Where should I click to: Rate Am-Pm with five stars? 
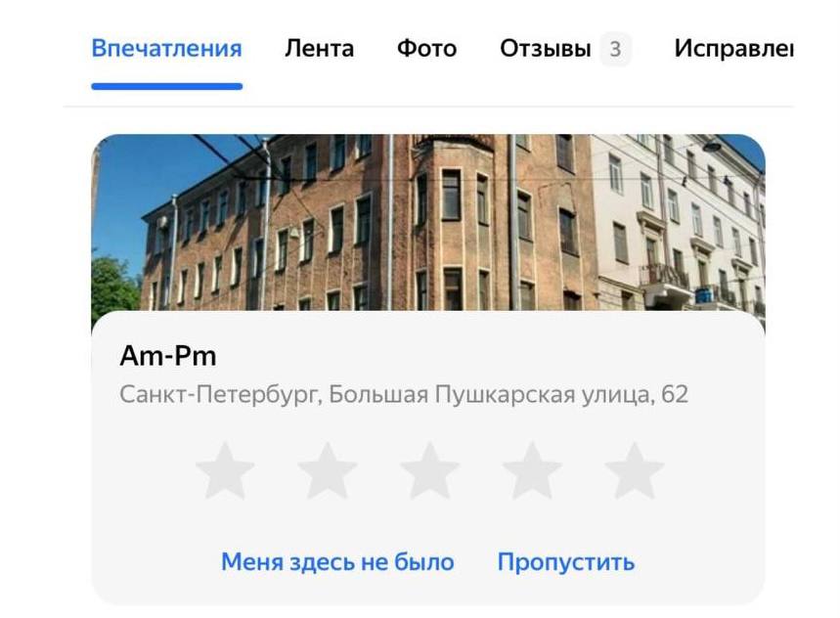[635, 470]
